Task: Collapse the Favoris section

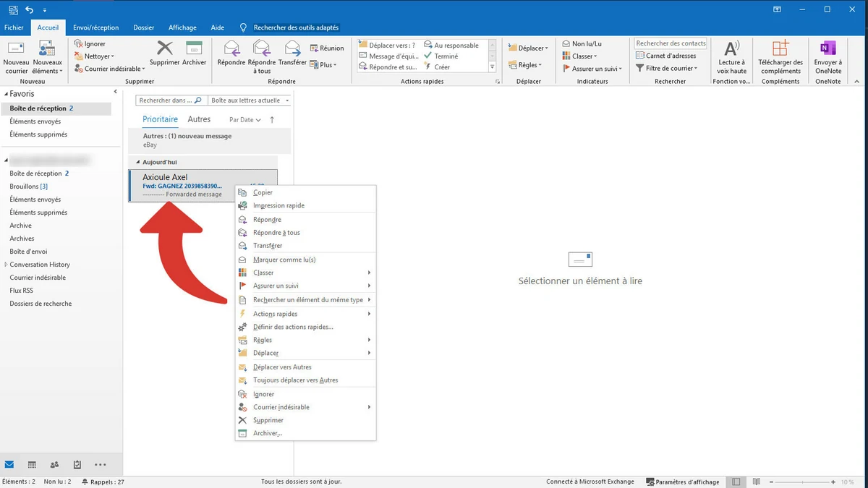Action: pos(6,93)
